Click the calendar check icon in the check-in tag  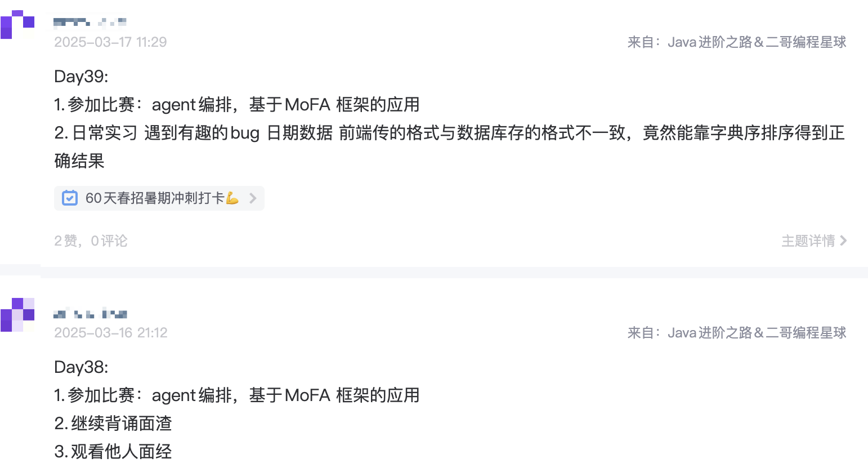click(x=70, y=198)
